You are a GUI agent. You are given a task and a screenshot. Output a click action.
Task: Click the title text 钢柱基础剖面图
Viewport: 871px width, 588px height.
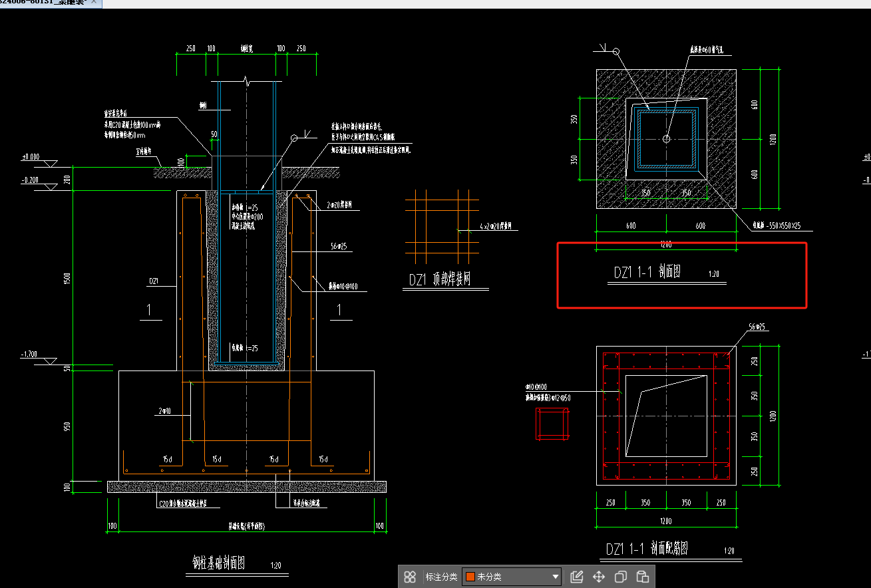[219, 563]
